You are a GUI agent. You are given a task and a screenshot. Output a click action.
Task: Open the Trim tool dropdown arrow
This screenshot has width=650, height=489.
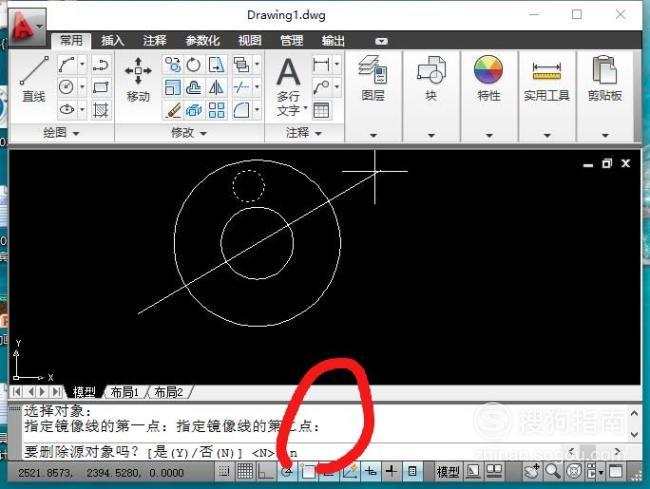pyautogui.click(x=257, y=87)
